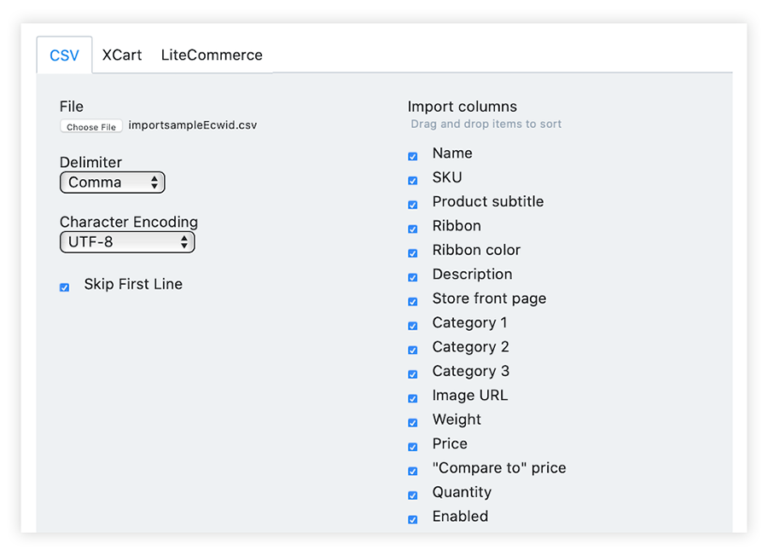
Task: Toggle the SKU column checkbox
Action: 413,180
